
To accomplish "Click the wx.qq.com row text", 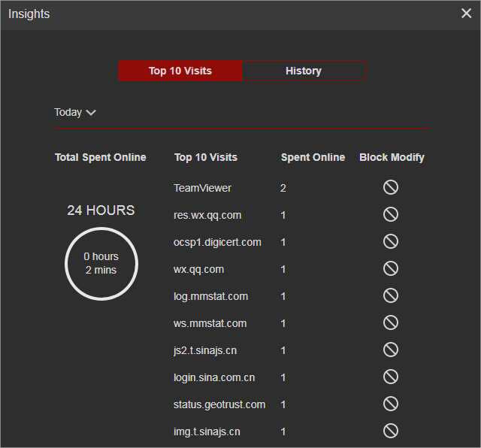I will point(198,269).
